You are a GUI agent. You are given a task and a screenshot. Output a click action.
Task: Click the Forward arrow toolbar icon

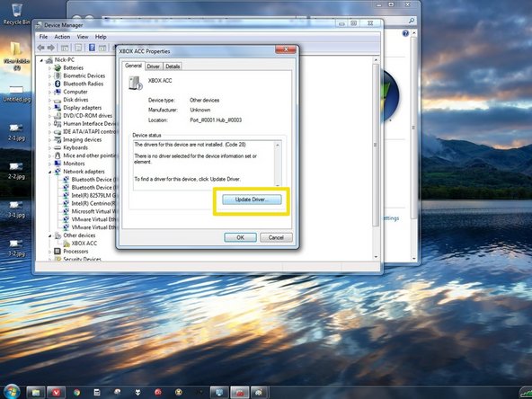pyautogui.click(x=51, y=48)
